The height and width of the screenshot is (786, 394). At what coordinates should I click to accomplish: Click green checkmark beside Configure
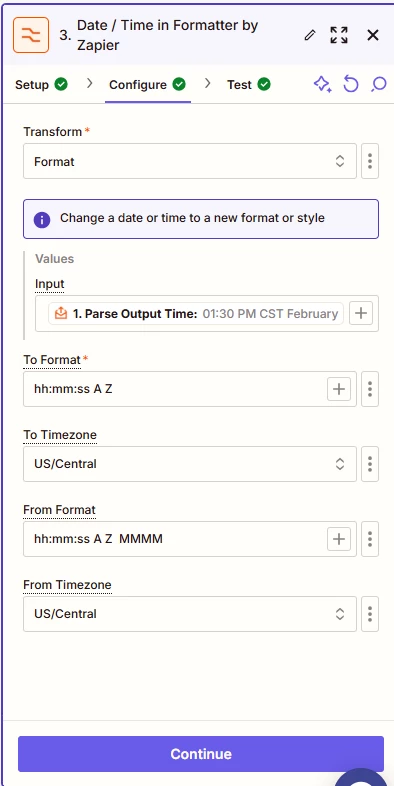coord(179,84)
